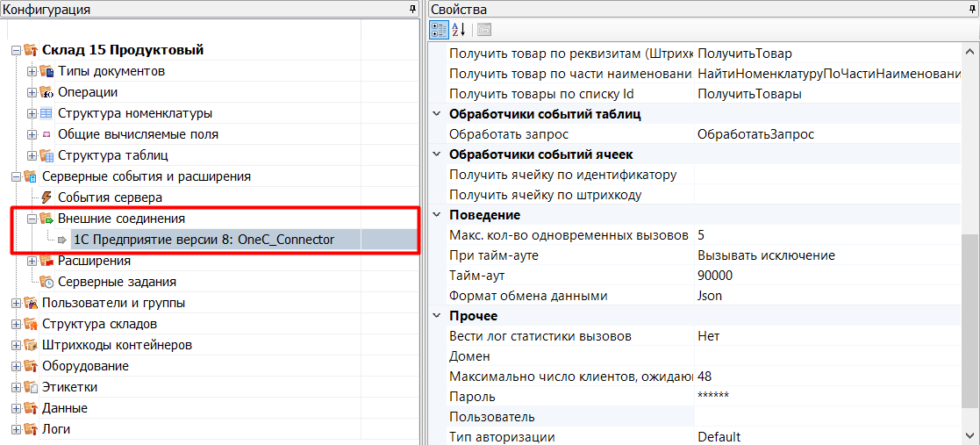This screenshot has width=980, height=445.
Task: Click the Alphabetical sort icon in Свойства toolbar
Action: pyautogui.click(x=458, y=29)
